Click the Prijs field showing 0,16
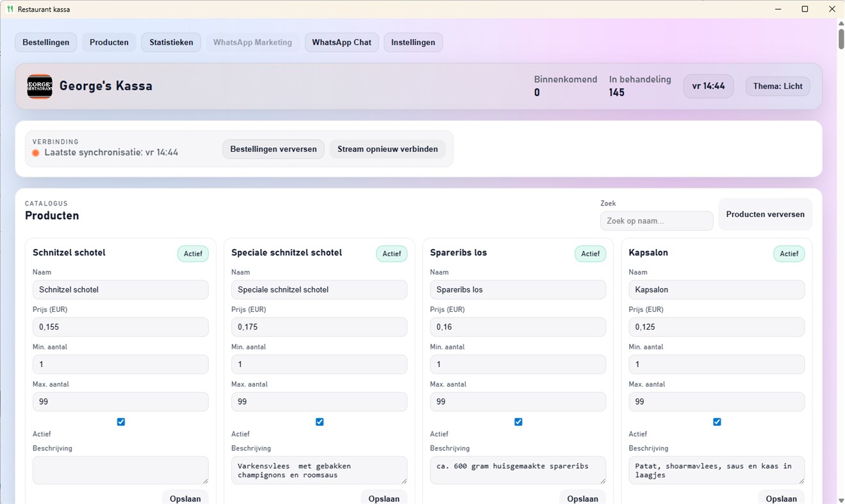This screenshot has height=504, width=845. pos(518,327)
